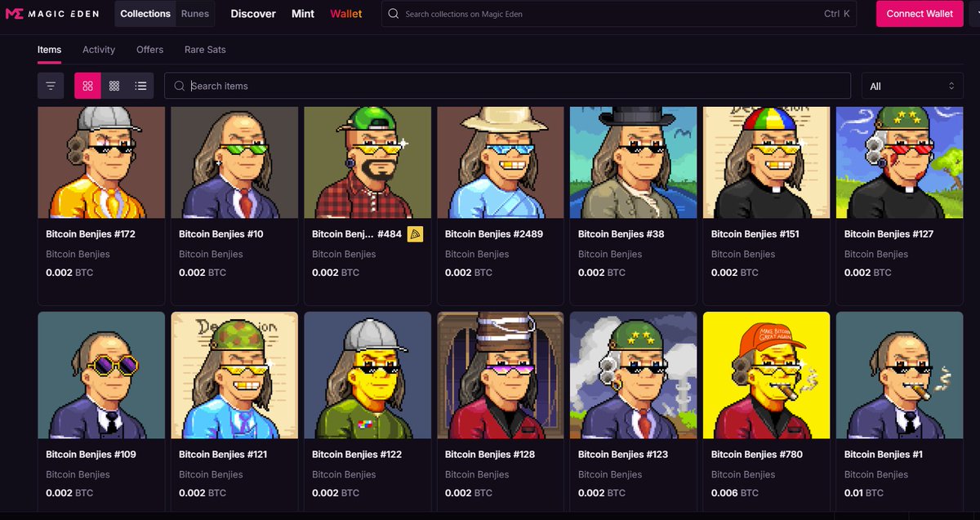Switch to small grid view

(114, 86)
